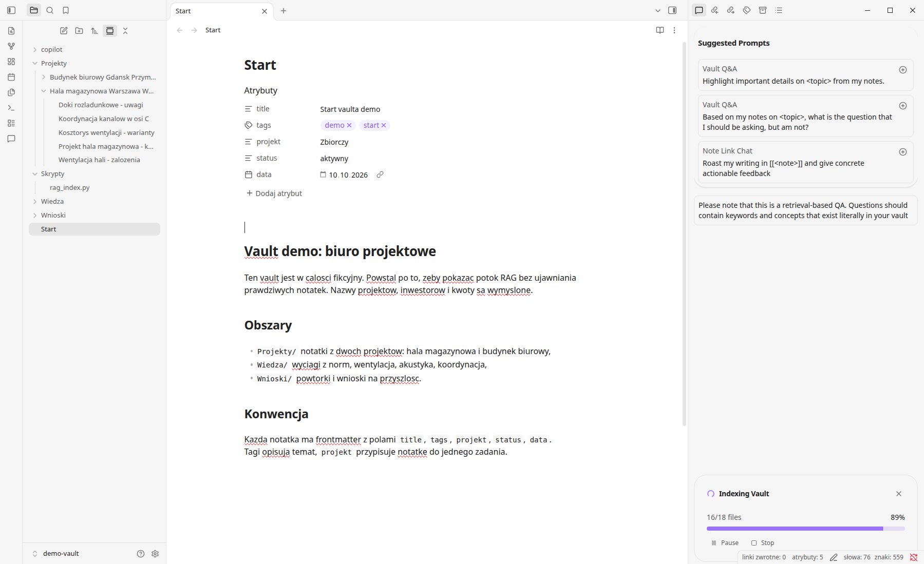Screen dimensions: 924x564
Task: Open the canvas grid icon in the ribbon
Action: (11, 62)
